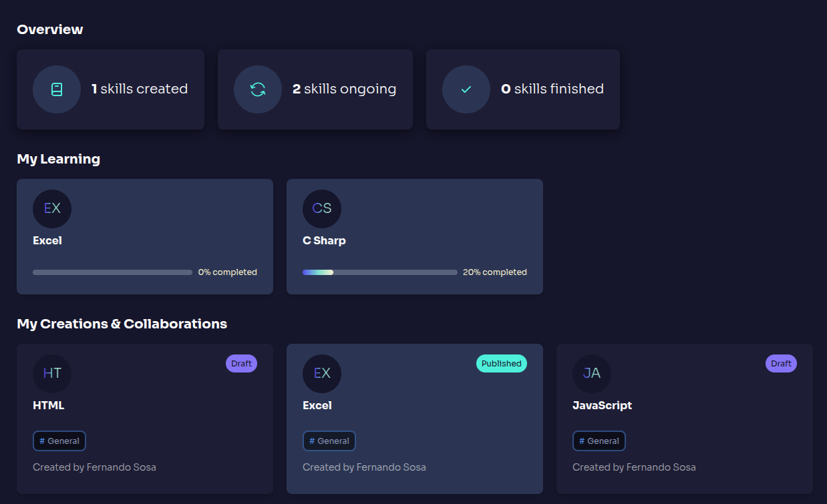The width and height of the screenshot is (827, 504).
Task: Click the book icon for skills created
Action: 57,89
